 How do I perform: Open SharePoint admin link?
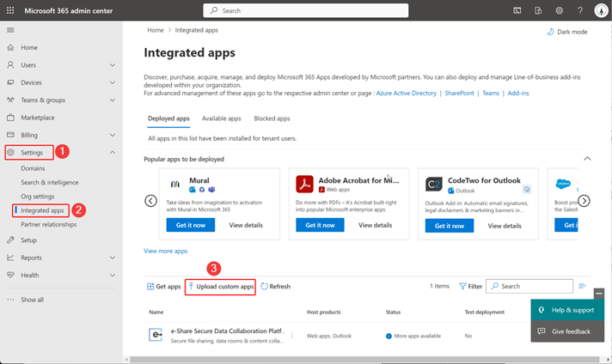459,93
